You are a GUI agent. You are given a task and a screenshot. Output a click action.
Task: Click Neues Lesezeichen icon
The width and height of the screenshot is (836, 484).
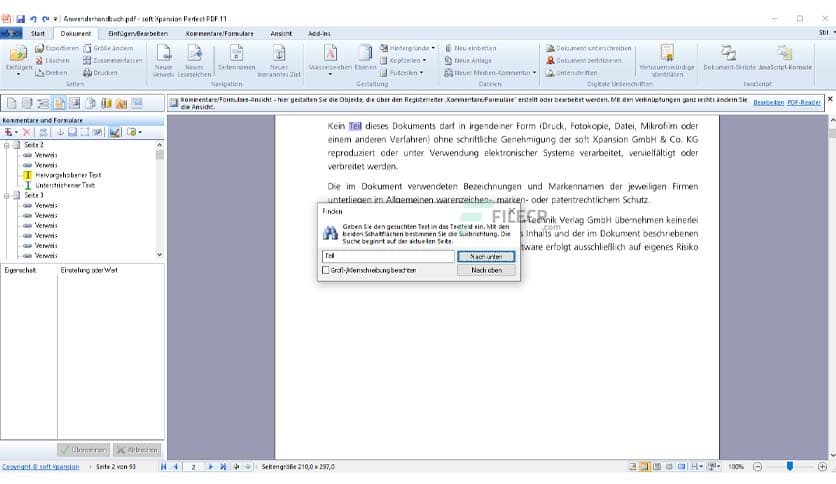coord(194,53)
